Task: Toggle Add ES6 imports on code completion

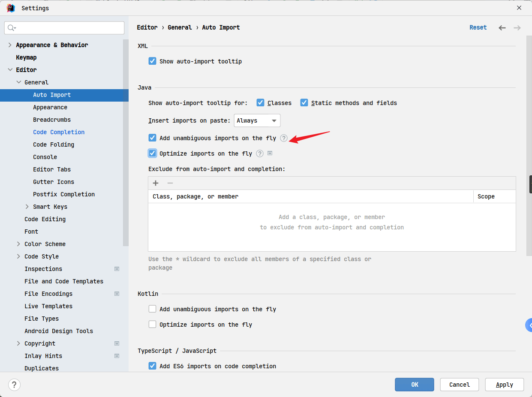Action: 152,366
